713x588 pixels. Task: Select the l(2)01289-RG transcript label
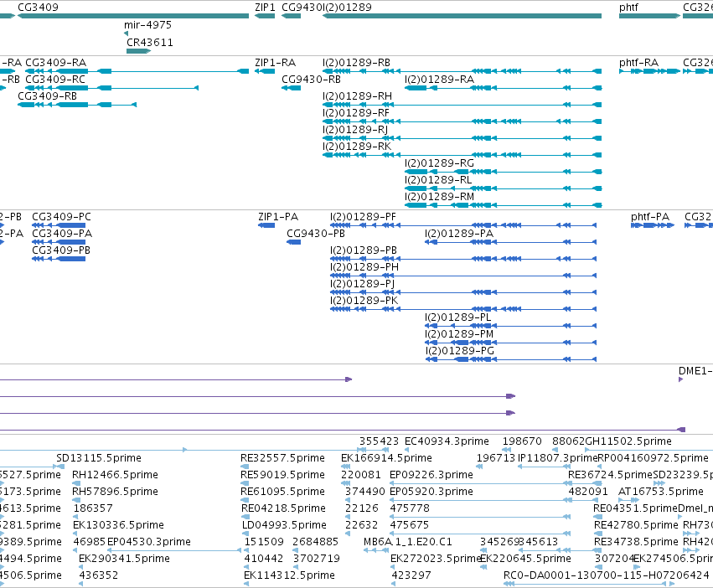point(439,162)
